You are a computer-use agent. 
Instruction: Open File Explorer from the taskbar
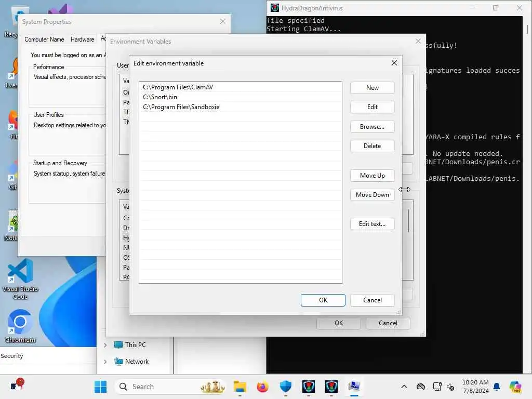coord(240,387)
